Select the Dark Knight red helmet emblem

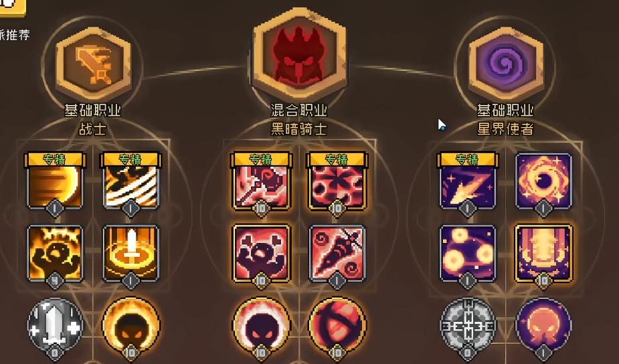coord(299,54)
